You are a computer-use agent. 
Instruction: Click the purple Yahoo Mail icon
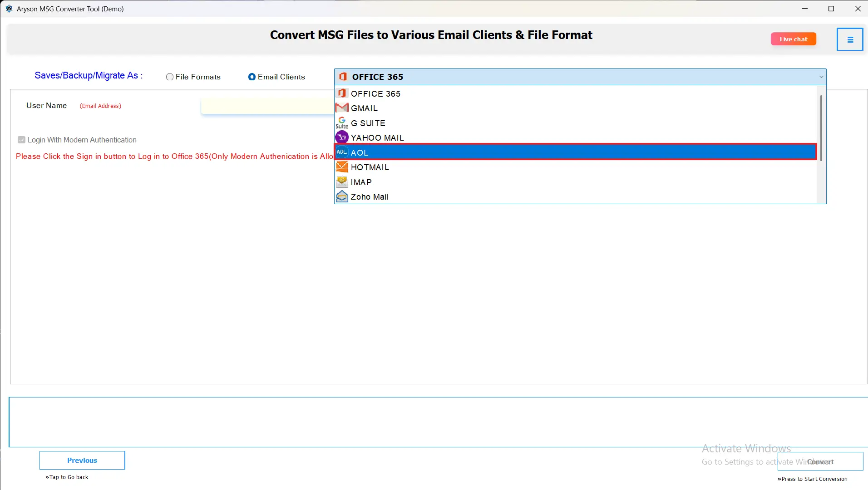tap(342, 137)
